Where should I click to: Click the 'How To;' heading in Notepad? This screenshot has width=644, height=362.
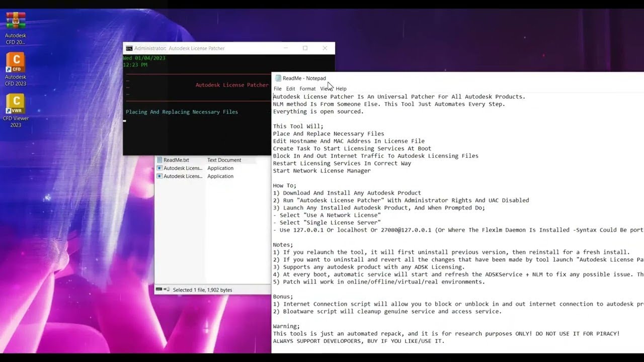[x=285, y=186]
